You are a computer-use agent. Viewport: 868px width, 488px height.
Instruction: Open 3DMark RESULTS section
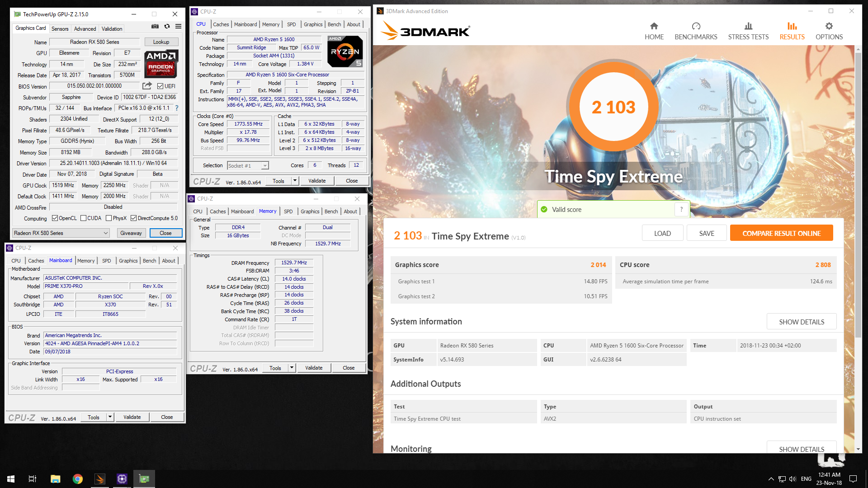(792, 31)
